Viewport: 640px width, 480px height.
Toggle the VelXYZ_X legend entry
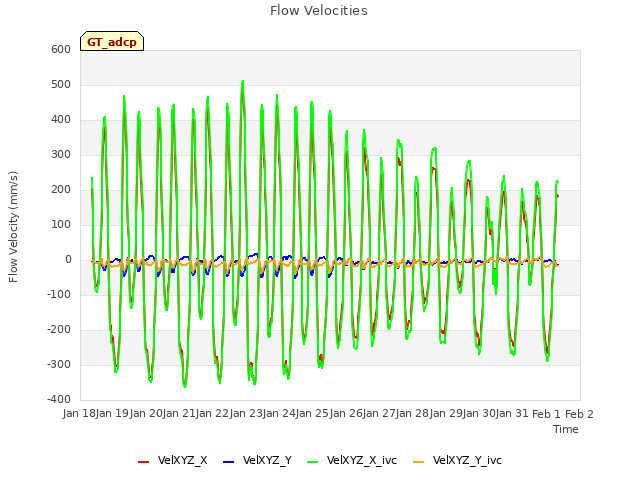pos(173,460)
